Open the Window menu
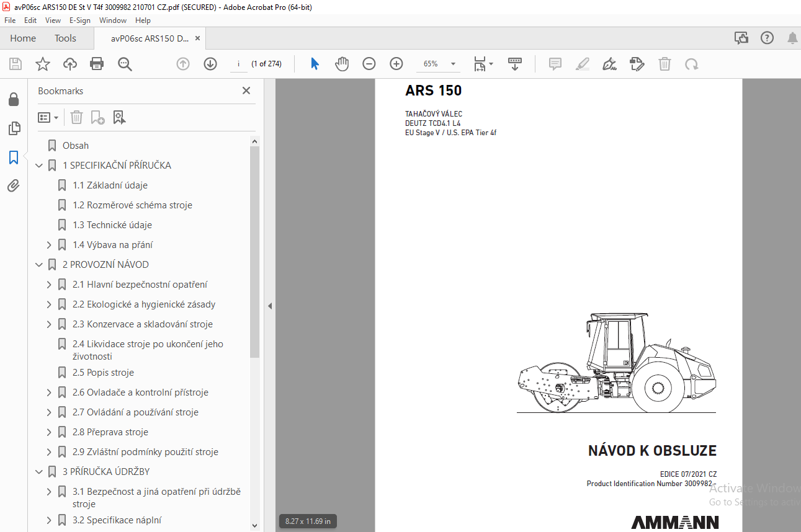The height and width of the screenshot is (532, 801). tap(113, 20)
